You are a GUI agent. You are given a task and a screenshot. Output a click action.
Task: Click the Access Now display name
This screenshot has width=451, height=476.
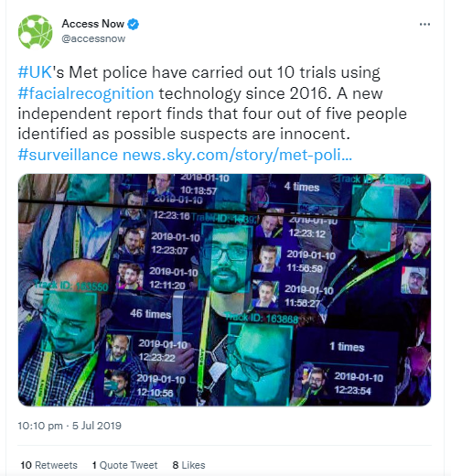coord(92,24)
